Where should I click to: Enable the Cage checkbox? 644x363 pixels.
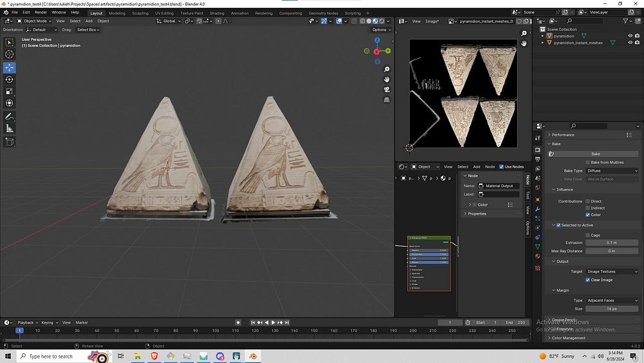tap(588, 235)
